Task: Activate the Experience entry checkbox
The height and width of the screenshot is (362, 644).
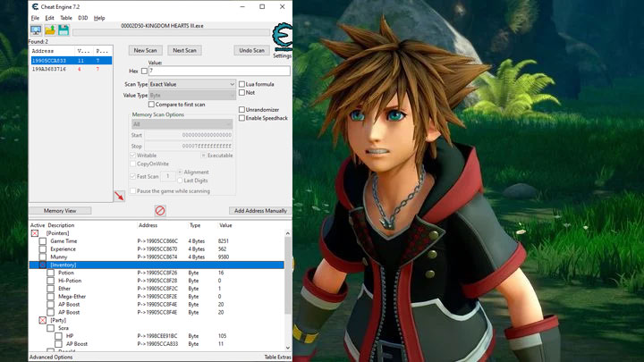Action: [x=43, y=249]
